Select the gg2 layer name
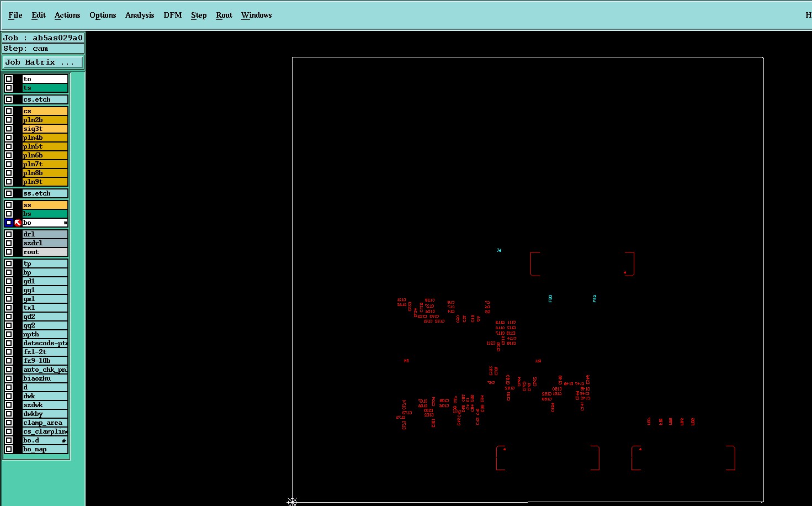This screenshot has height=506, width=812. pos(45,325)
